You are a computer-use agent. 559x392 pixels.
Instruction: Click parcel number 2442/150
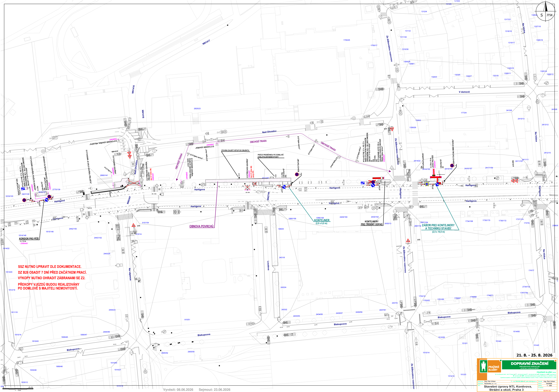73,229
